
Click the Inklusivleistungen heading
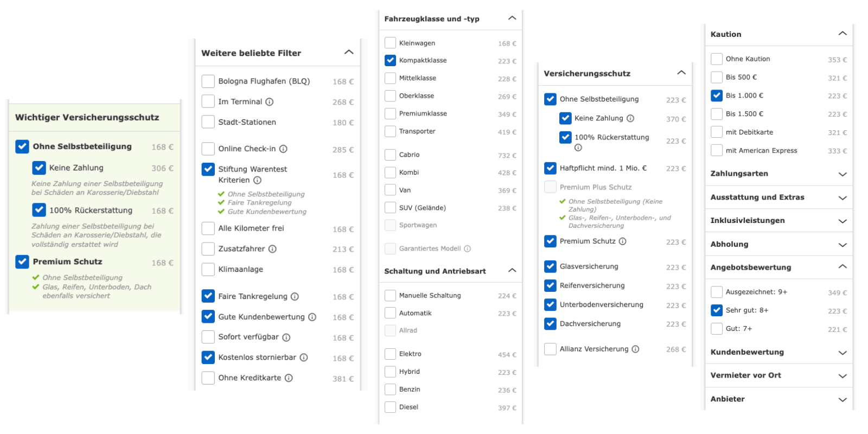748,221
